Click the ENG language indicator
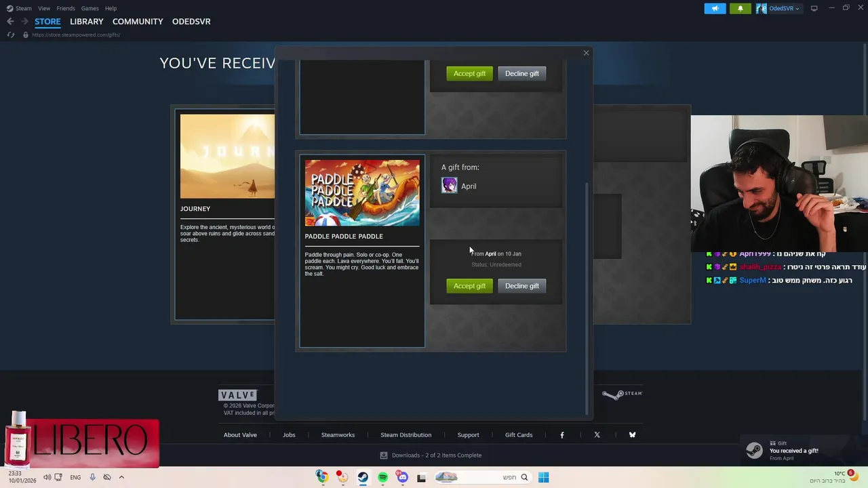 point(75,477)
